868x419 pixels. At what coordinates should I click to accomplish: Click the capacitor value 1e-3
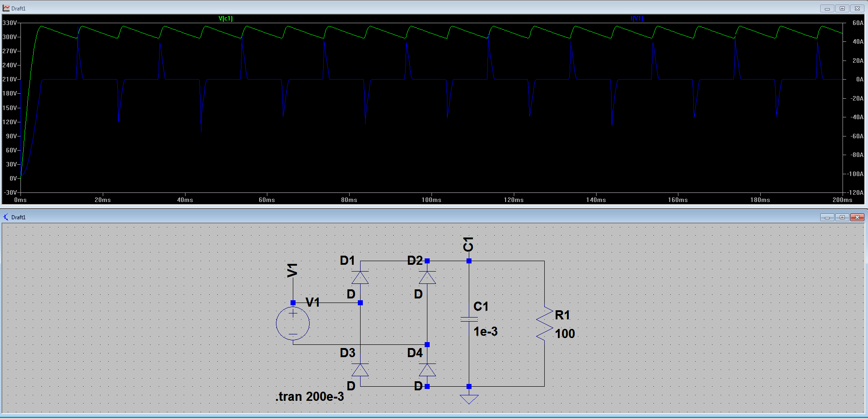[x=486, y=332]
